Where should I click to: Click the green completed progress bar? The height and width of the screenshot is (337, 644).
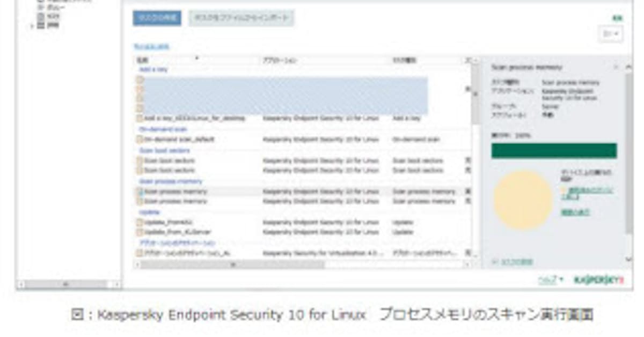(554, 151)
